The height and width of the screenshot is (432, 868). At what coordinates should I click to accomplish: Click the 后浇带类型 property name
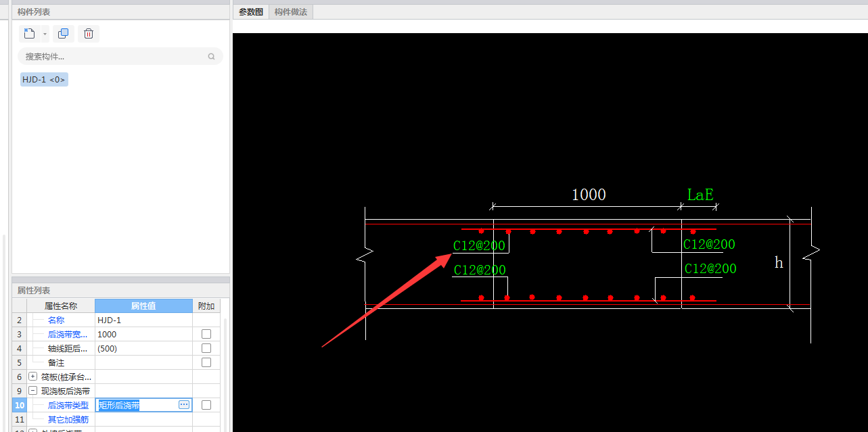click(68, 406)
